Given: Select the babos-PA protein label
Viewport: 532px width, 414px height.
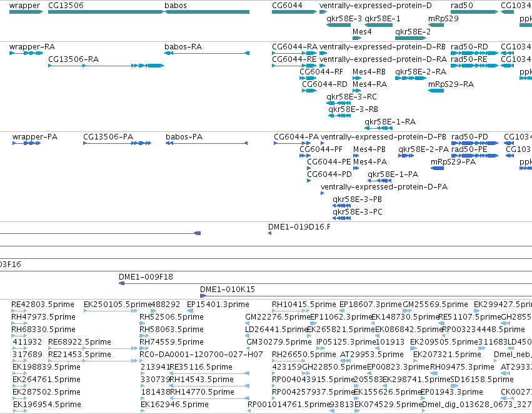Looking at the screenshot, I should point(184,137).
